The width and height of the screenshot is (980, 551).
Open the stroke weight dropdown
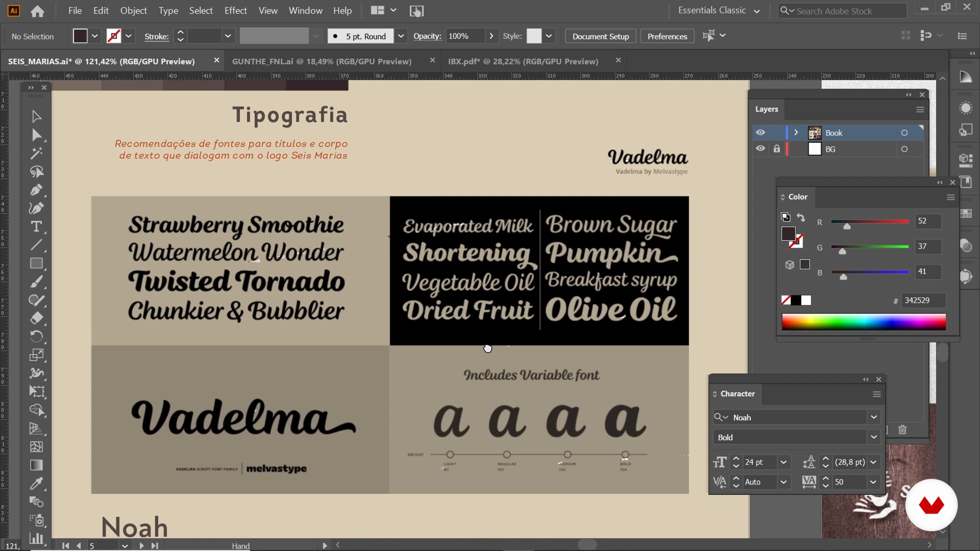tap(228, 36)
